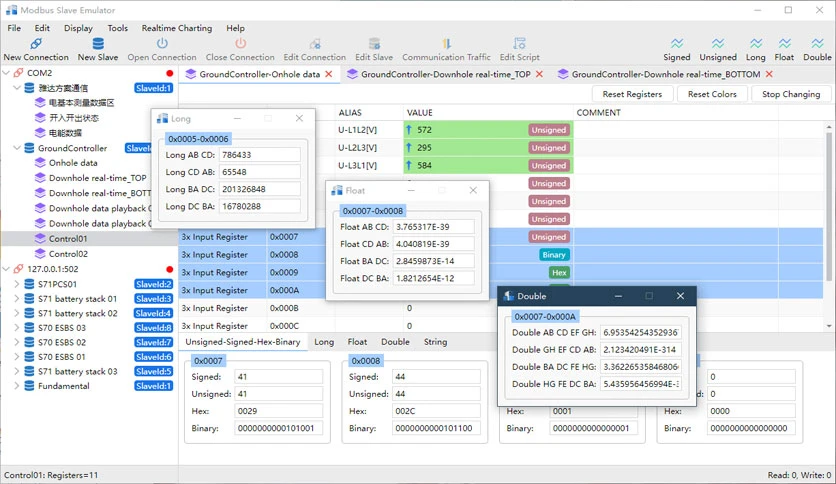
Task: Click the S71PCS01 slave icon
Action: coord(30,284)
